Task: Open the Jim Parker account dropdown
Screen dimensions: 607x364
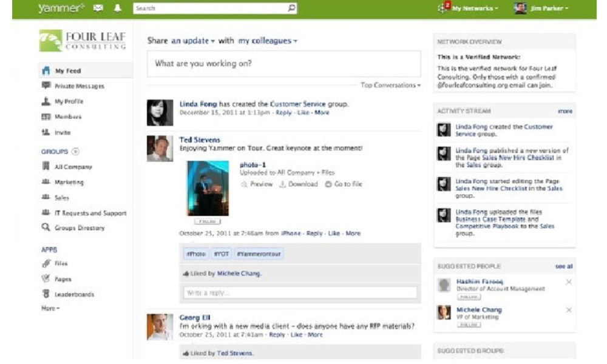Action: (549, 8)
